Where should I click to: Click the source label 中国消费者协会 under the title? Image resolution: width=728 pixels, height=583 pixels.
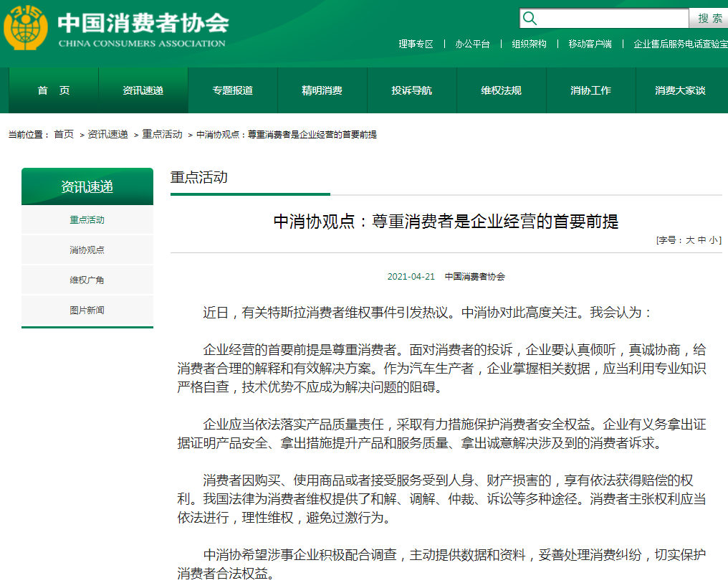(x=475, y=277)
